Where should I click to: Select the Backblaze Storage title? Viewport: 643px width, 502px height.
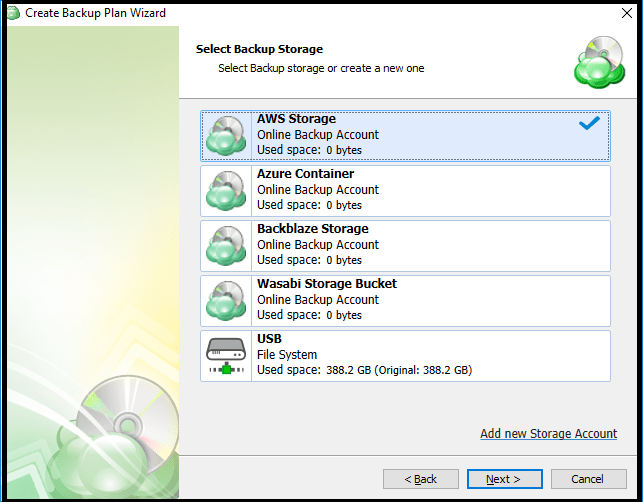pyautogui.click(x=312, y=229)
